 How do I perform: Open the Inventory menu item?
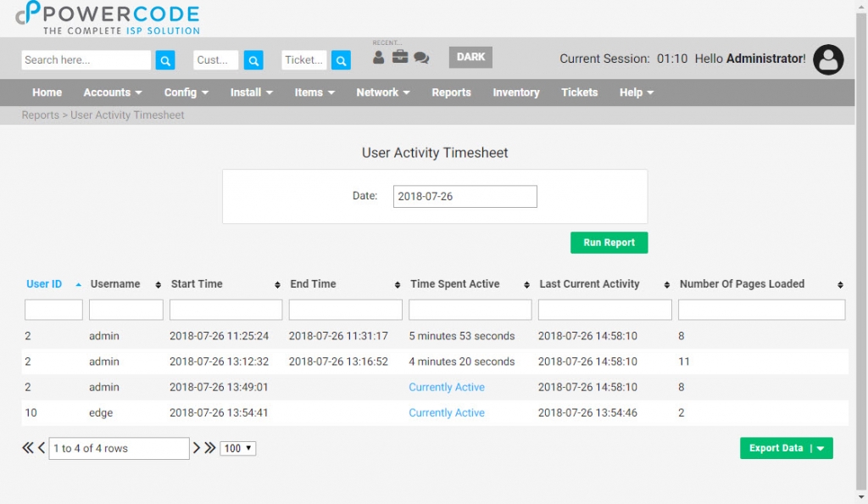point(516,92)
